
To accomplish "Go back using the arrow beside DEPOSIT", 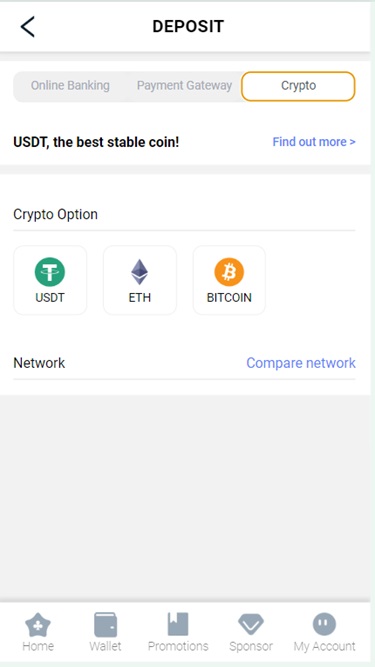I will [28, 26].
